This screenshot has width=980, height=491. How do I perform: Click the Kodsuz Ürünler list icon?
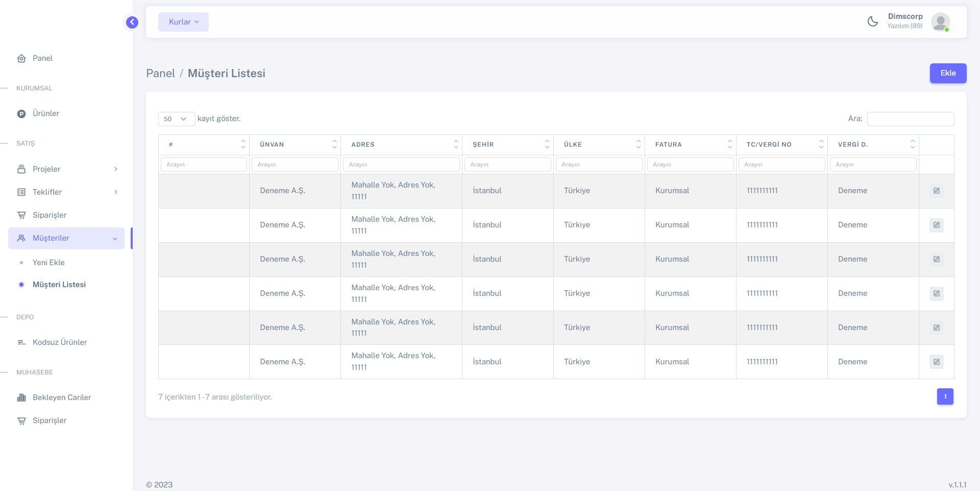[21, 342]
